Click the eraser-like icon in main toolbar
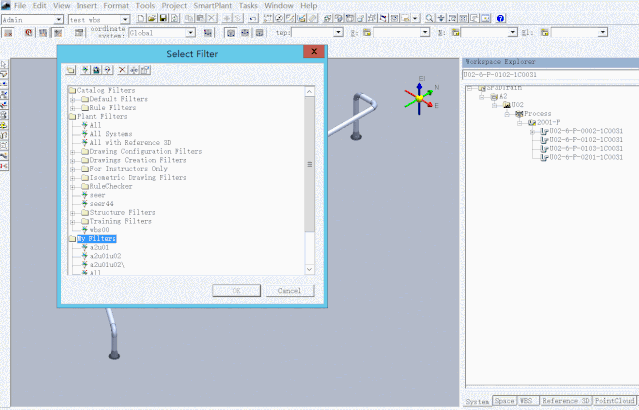This screenshot has height=410, width=639. pyautogui.click(x=313, y=18)
